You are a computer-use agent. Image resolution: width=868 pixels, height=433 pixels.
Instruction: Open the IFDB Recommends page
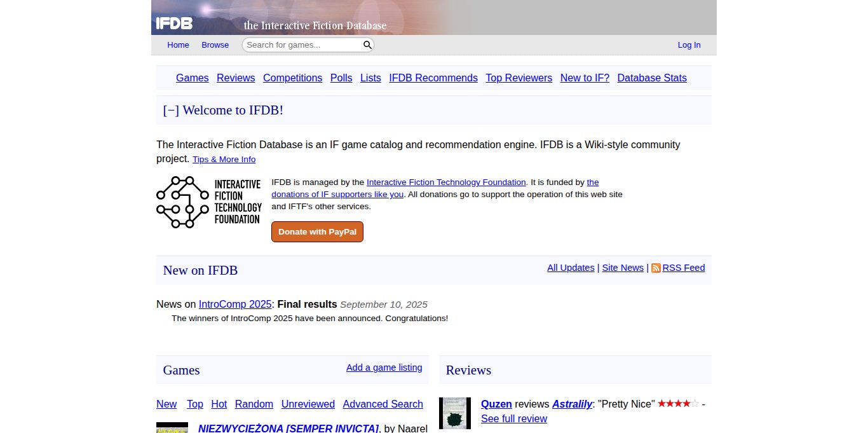point(433,78)
